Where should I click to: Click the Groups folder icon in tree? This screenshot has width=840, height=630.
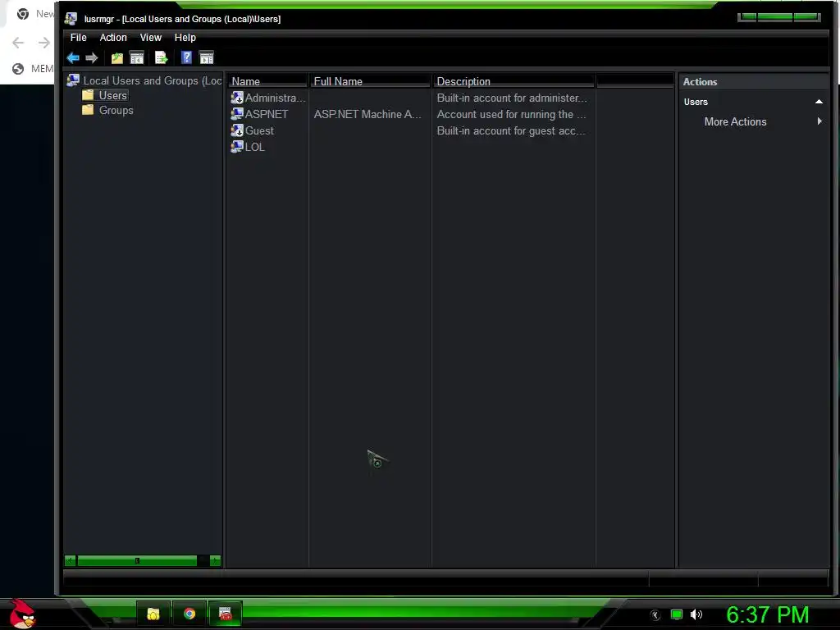pyautogui.click(x=88, y=110)
